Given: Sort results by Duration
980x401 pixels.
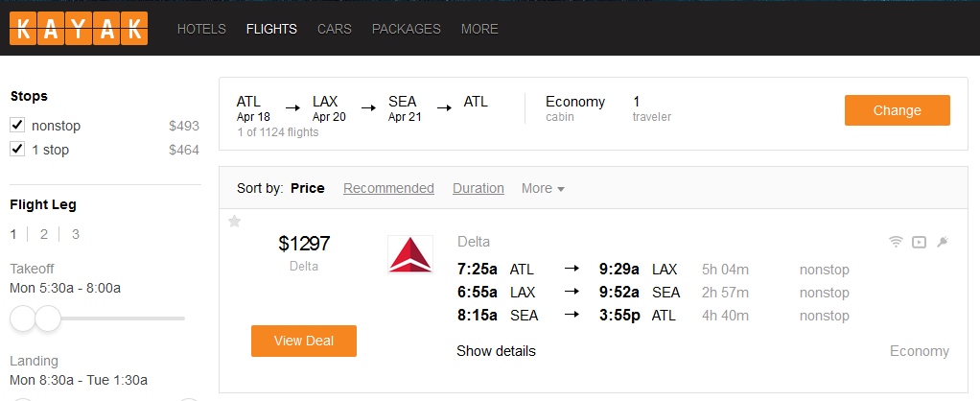Looking at the screenshot, I should [478, 189].
